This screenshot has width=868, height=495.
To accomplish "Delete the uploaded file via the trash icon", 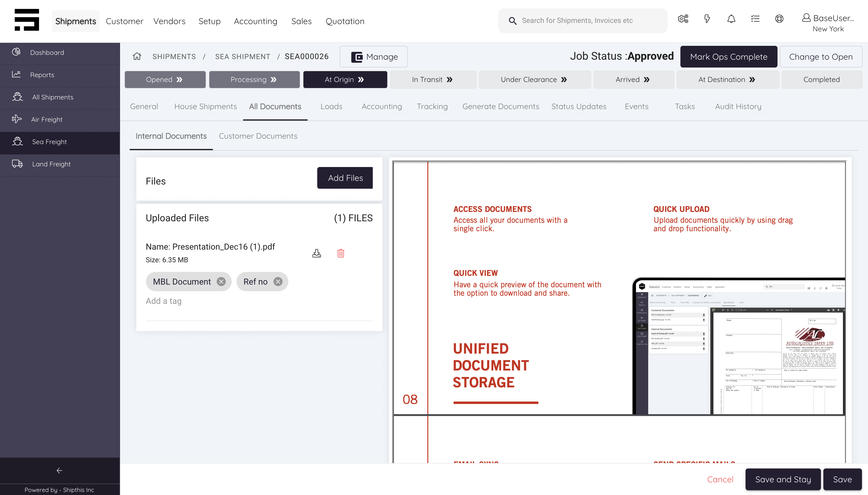I will pos(341,253).
